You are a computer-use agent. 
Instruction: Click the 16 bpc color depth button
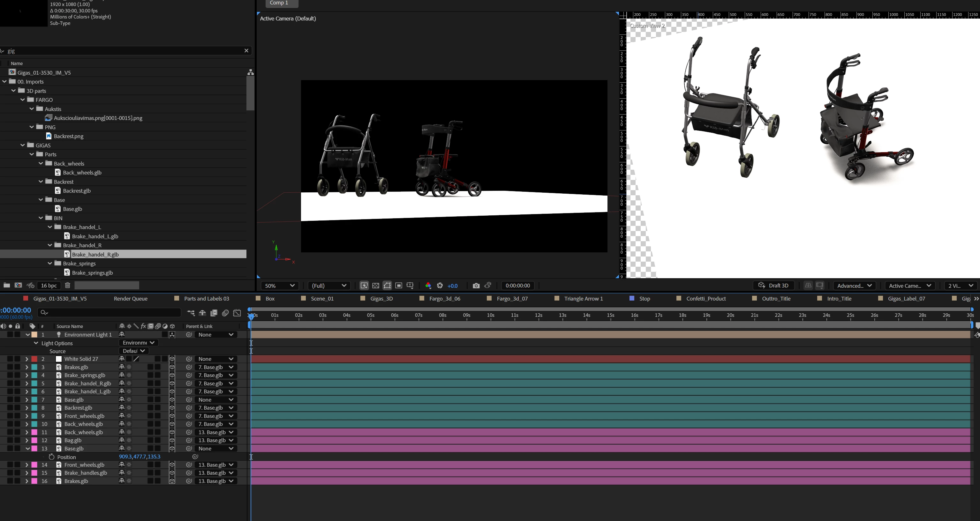(49, 285)
